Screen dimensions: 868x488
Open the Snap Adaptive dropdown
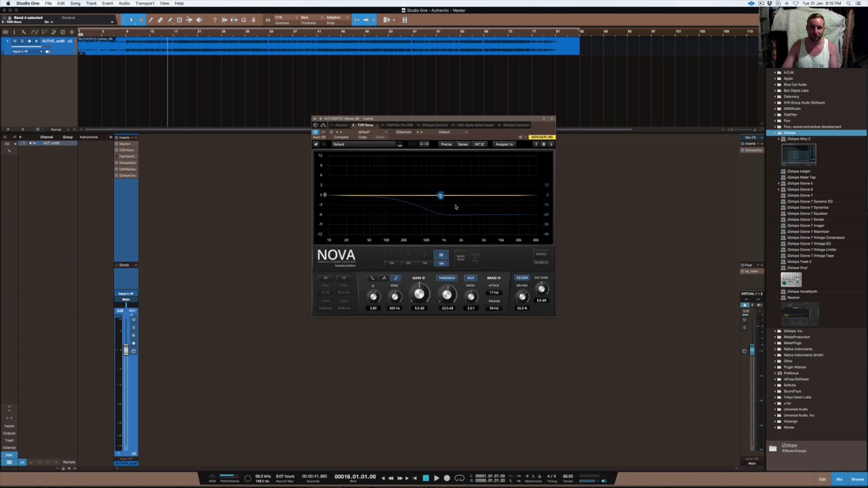[338, 18]
